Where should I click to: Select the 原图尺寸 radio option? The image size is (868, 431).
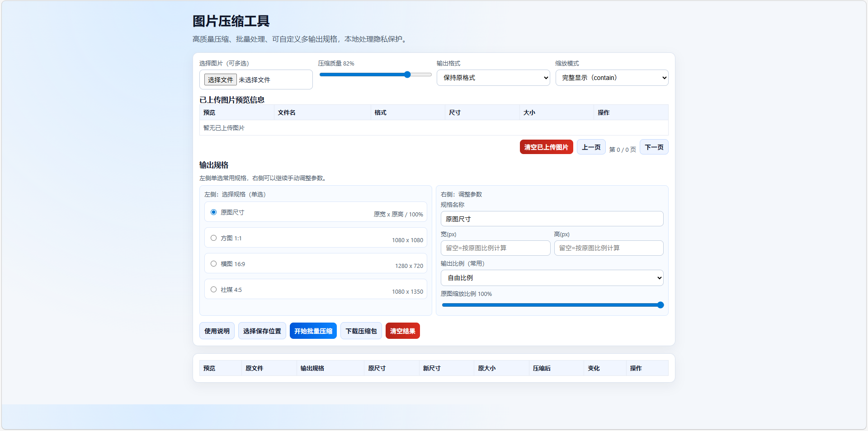[x=213, y=211]
